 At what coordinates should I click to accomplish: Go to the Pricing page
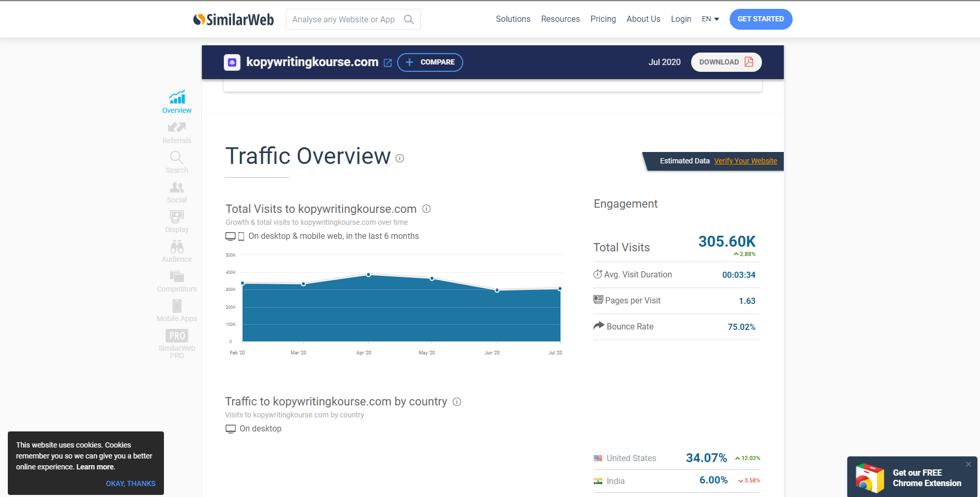(x=603, y=19)
